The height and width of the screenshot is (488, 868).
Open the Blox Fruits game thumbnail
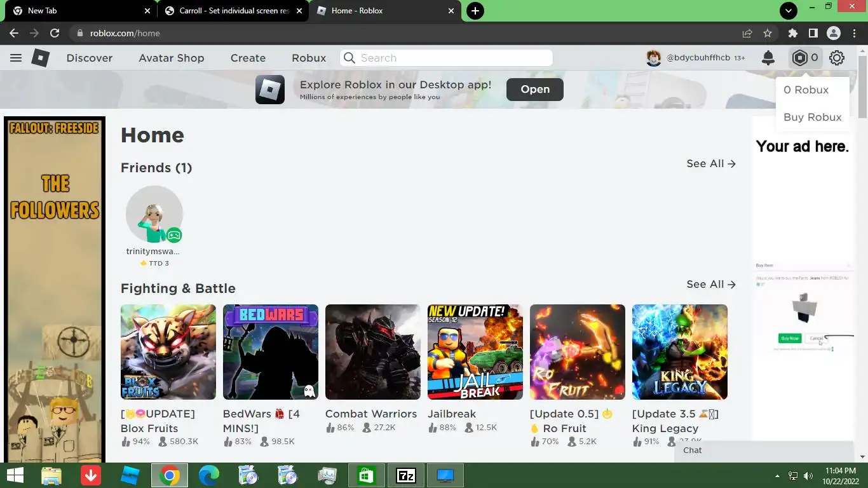(168, 352)
